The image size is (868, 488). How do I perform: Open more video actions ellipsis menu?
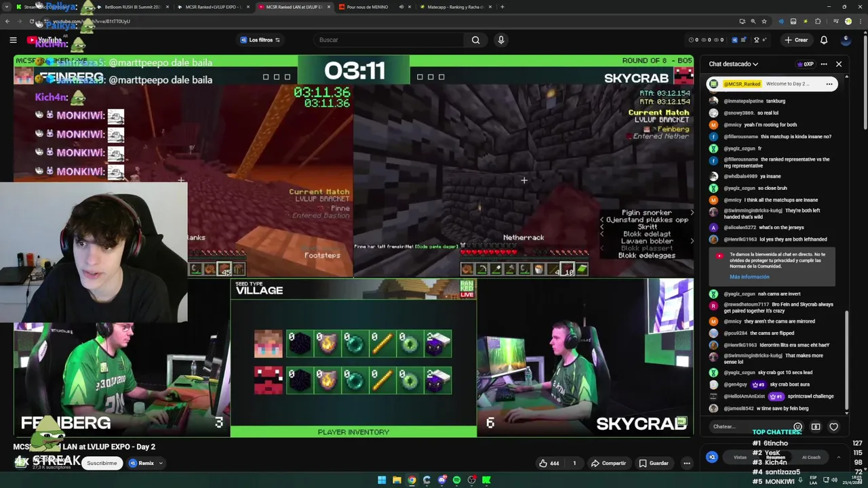pos(687,463)
